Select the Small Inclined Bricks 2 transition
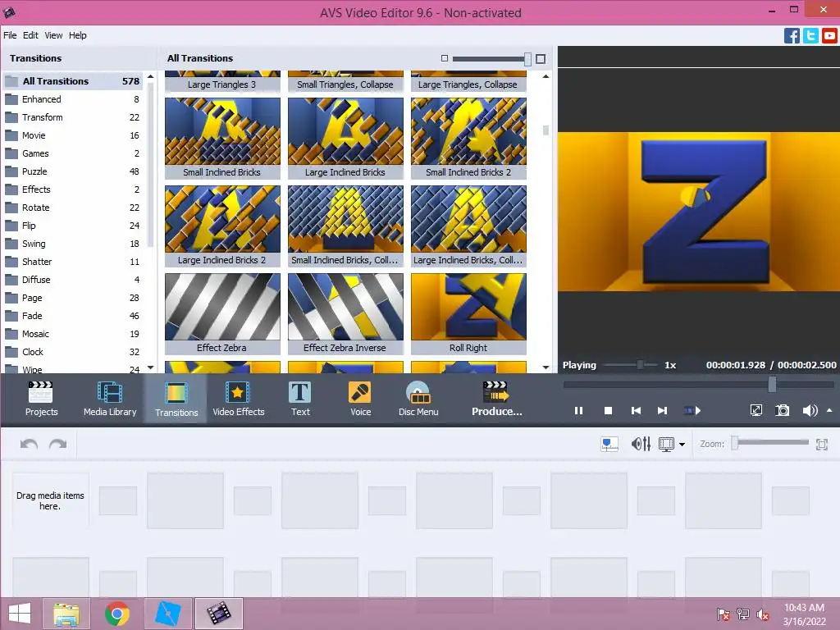The height and width of the screenshot is (630, 840). [x=468, y=138]
